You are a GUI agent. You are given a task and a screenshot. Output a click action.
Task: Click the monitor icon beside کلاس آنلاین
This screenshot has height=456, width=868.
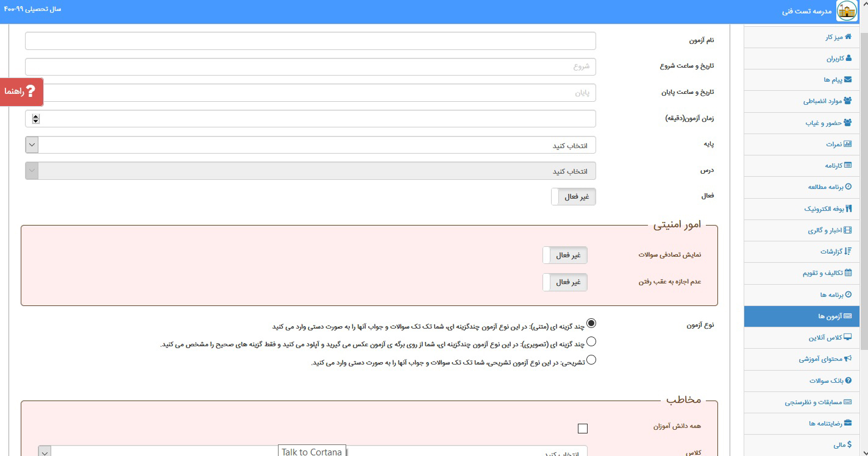coord(848,338)
